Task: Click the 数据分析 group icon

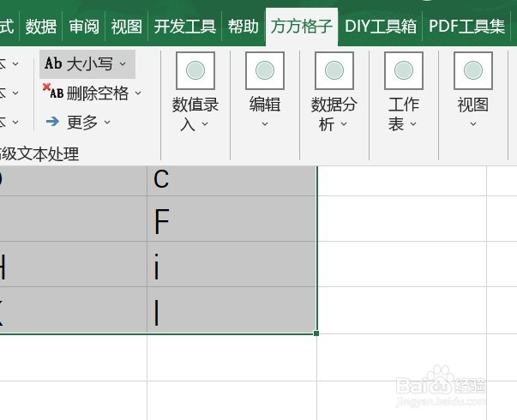Action: tap(334, 70)
